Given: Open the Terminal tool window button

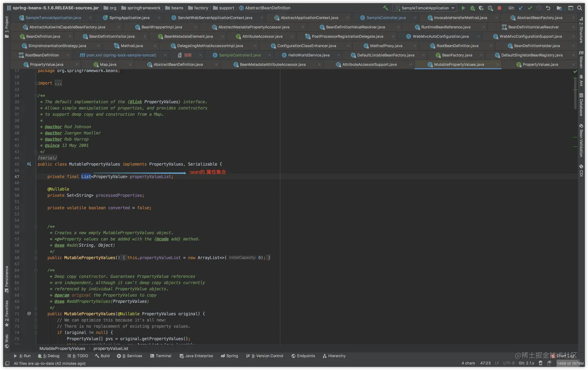Looking at the screenshot, I should click(161, 356).
